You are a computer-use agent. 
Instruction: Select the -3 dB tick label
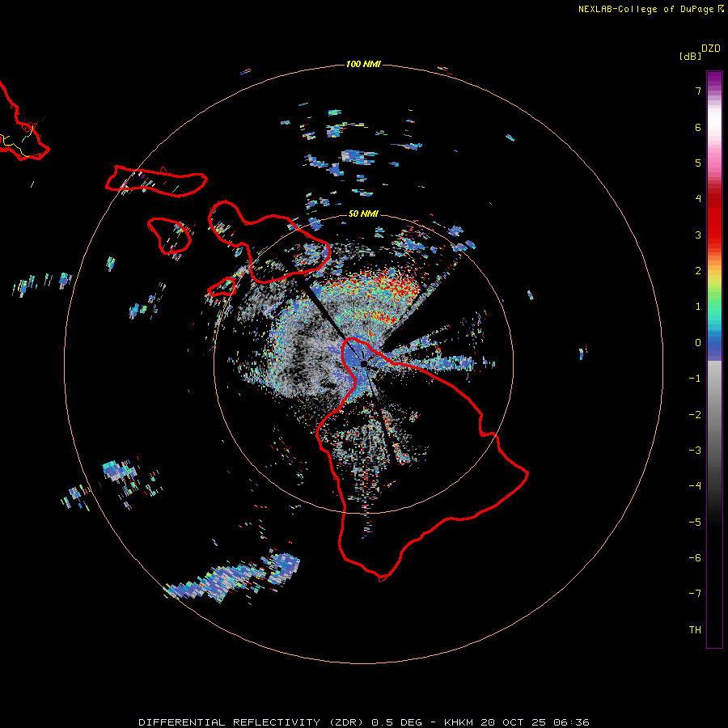click(695, 451)
